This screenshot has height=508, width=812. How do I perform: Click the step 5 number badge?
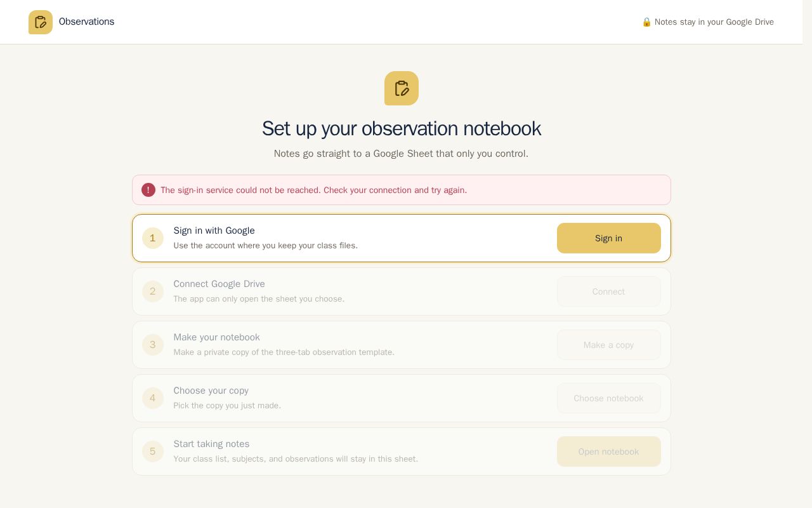pos(153,451)
